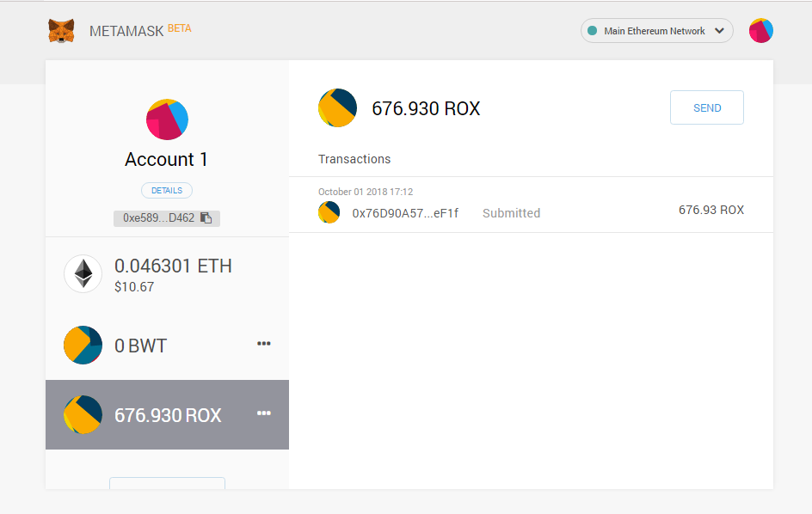
Task: Copy address with the clipboard icon
Action: (x=206, y=218)
